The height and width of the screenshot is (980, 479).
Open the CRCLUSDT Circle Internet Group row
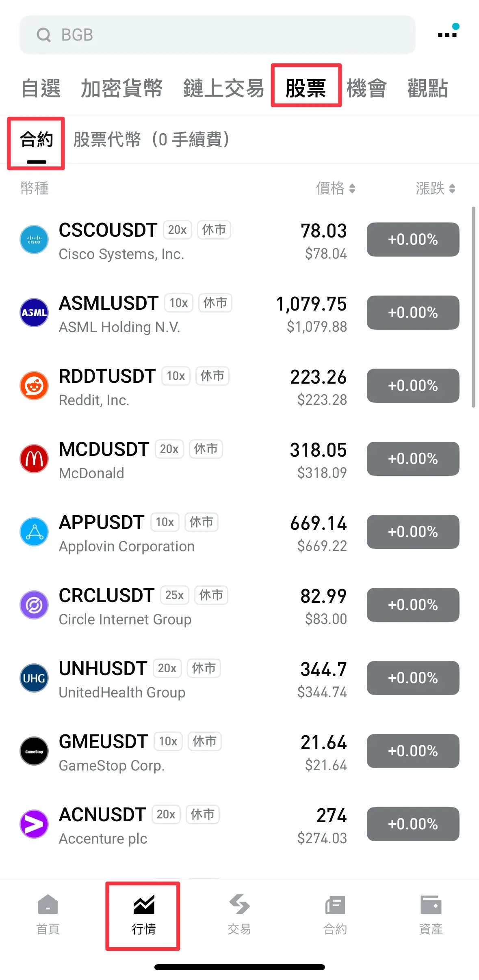(163, 605)
